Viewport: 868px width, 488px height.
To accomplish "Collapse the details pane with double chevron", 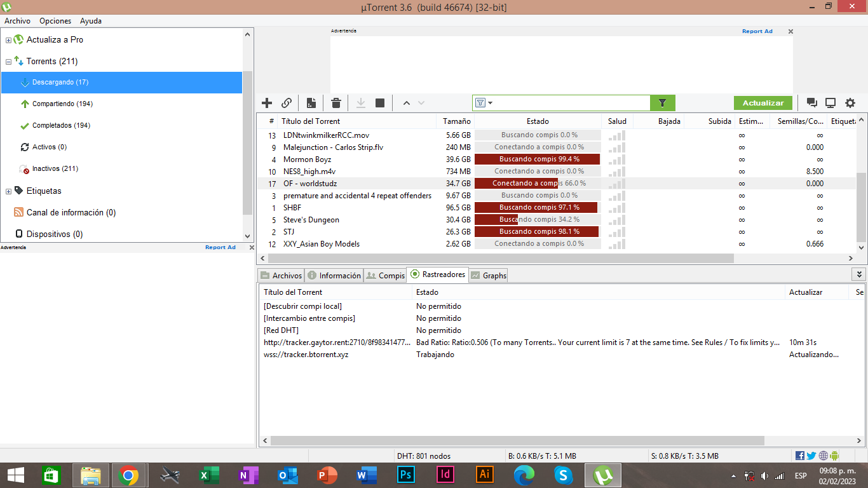I will [859, 274].
